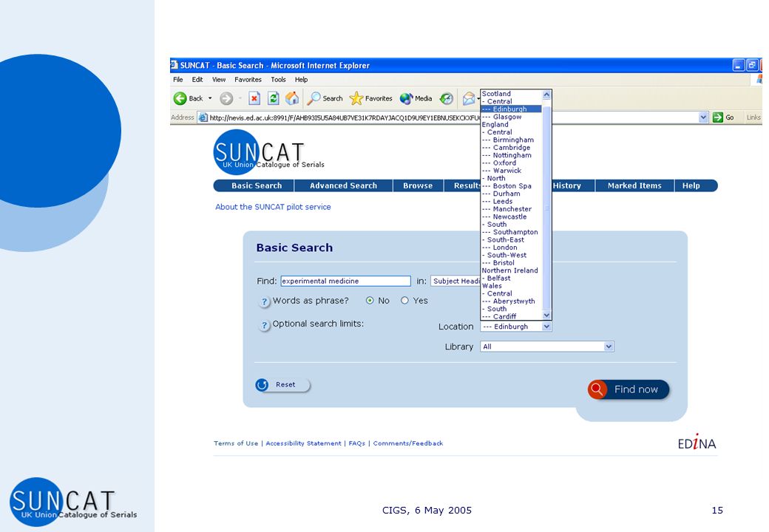Click the Forward arrow icon

(226, 98)
